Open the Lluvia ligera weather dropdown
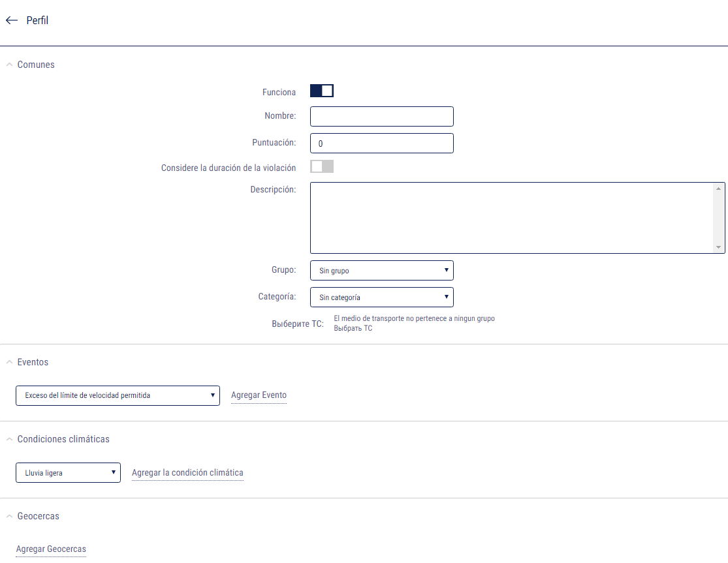The image size is (728, 563). click(x=68, y=473)
